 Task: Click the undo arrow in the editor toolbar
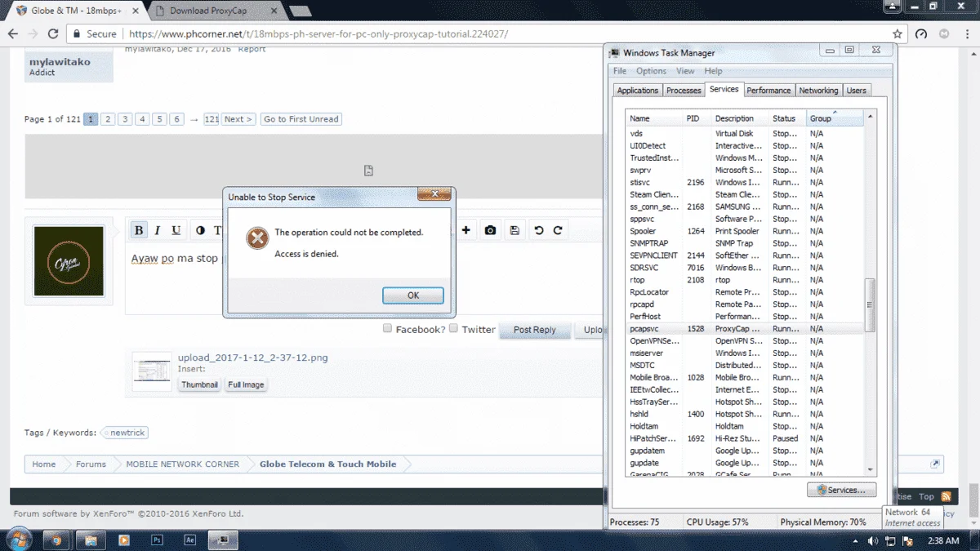pos(539,230)
